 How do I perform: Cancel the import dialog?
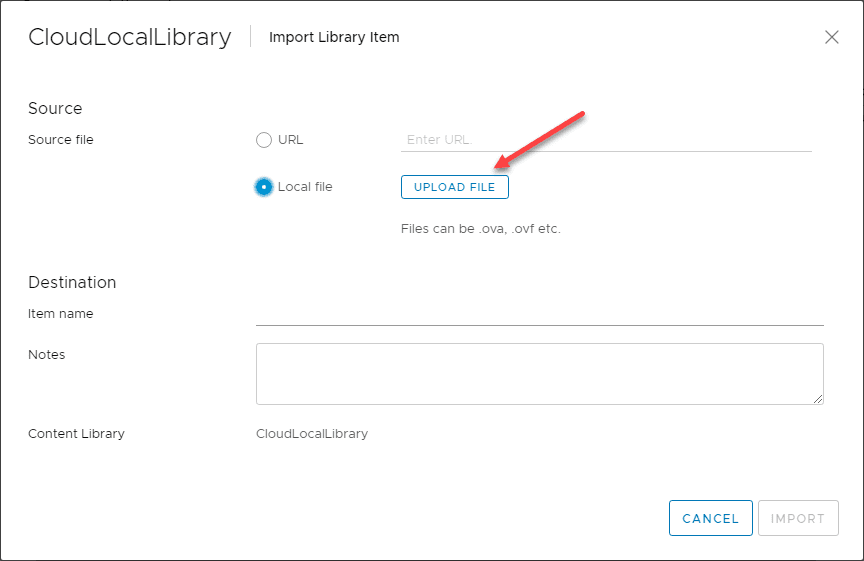point(710,518)
